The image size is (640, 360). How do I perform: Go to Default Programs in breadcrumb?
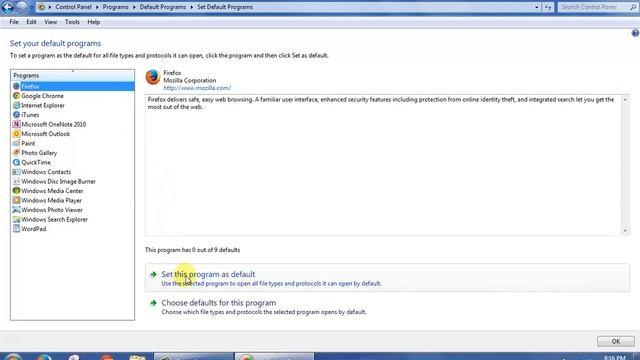coord(162,7)
